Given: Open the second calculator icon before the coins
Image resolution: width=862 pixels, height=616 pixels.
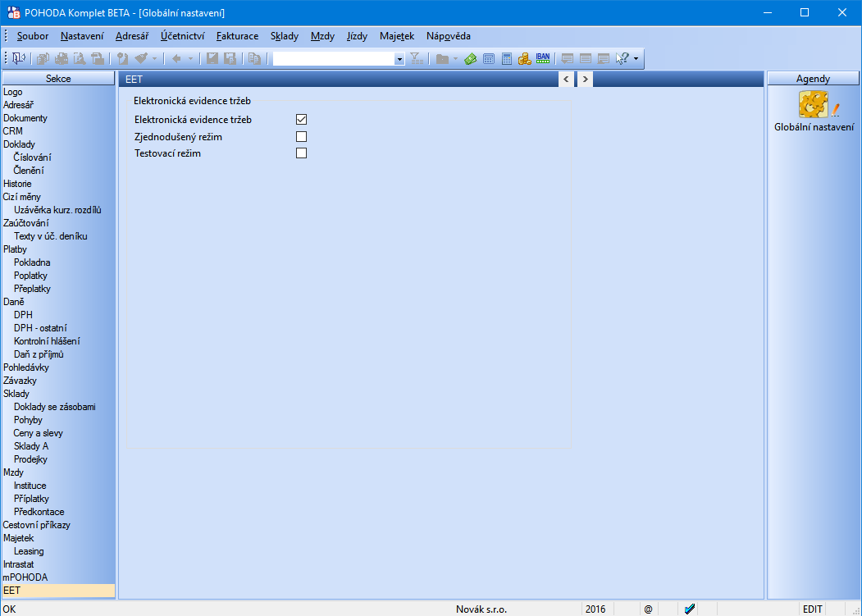Looking at the screenshot, I should pyautogui.click(x=507, y=58).
